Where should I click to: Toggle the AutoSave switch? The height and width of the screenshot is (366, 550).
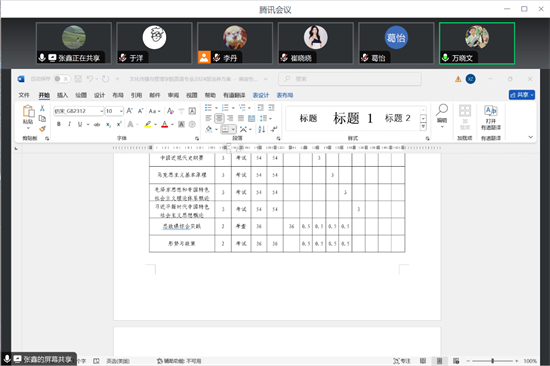(x=61, y=79)
